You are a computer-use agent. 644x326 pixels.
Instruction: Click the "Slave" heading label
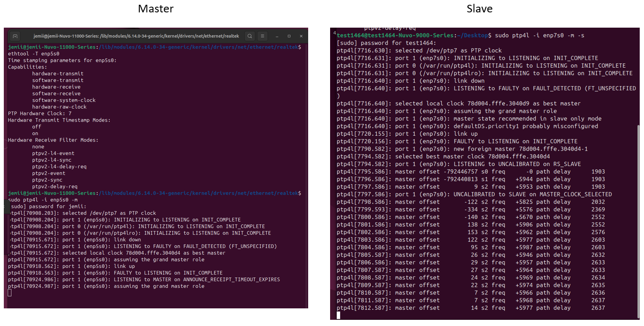click(x=479, y=9)
